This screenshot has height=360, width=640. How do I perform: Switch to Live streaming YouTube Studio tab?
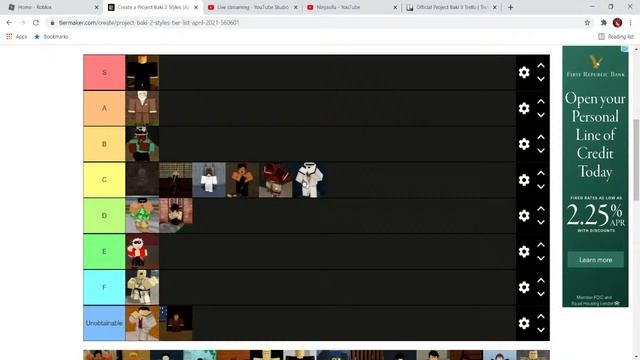(x=252, y=7)
